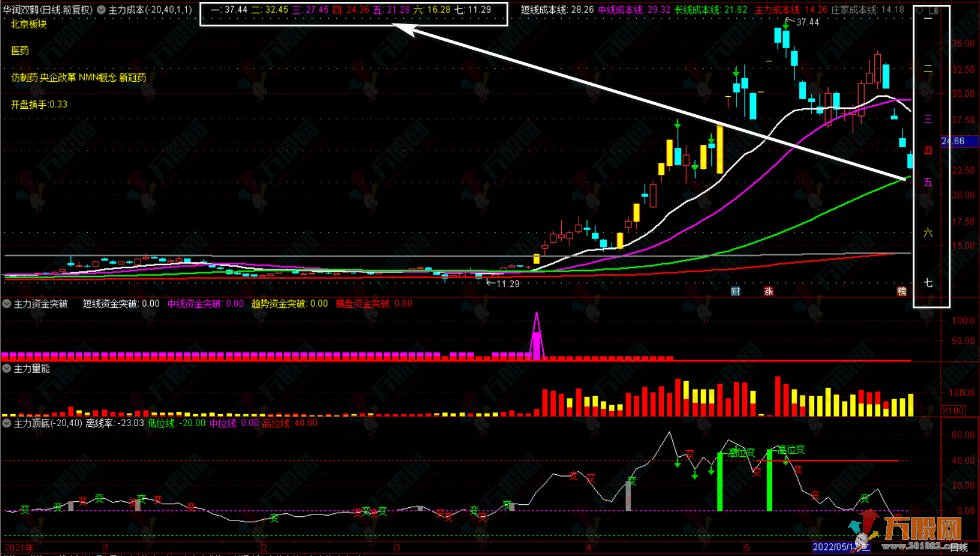Click the magenta spike signal in 主力资金突破
Image resolution: width=980 pixels, height=556 pixels.
537,337
